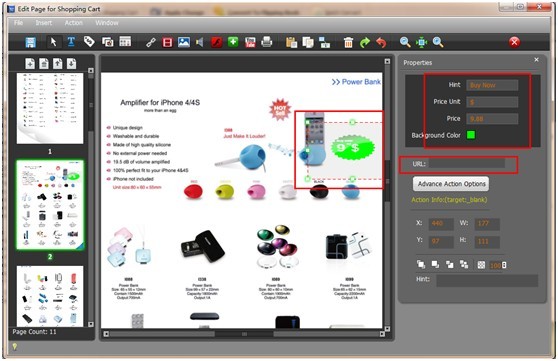This screenshot has width=558, height=361.
Task: Open the File menu
Action: coord(19,23)
